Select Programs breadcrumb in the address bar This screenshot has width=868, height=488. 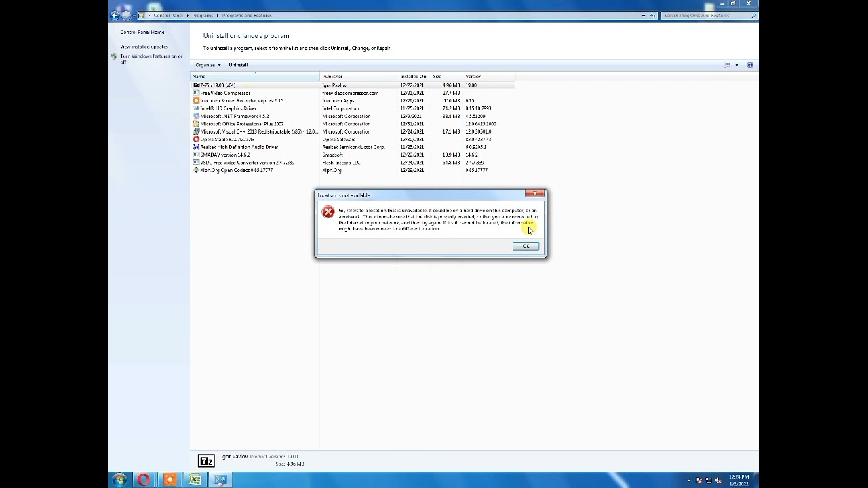[x=202, y=15]
